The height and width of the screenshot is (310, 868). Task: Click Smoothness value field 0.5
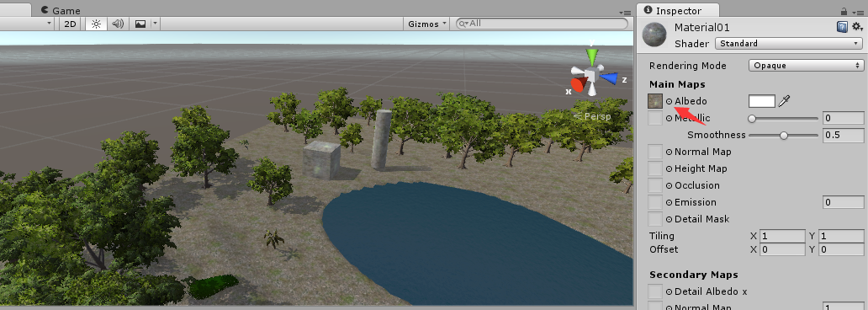843,136
